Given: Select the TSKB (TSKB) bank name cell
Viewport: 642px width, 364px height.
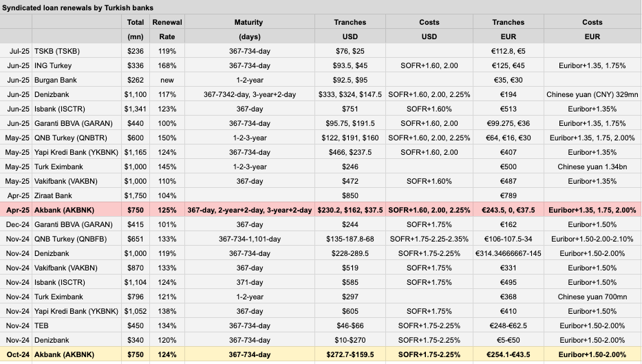Looking at the screenshot, I should [x=76, y=51].
